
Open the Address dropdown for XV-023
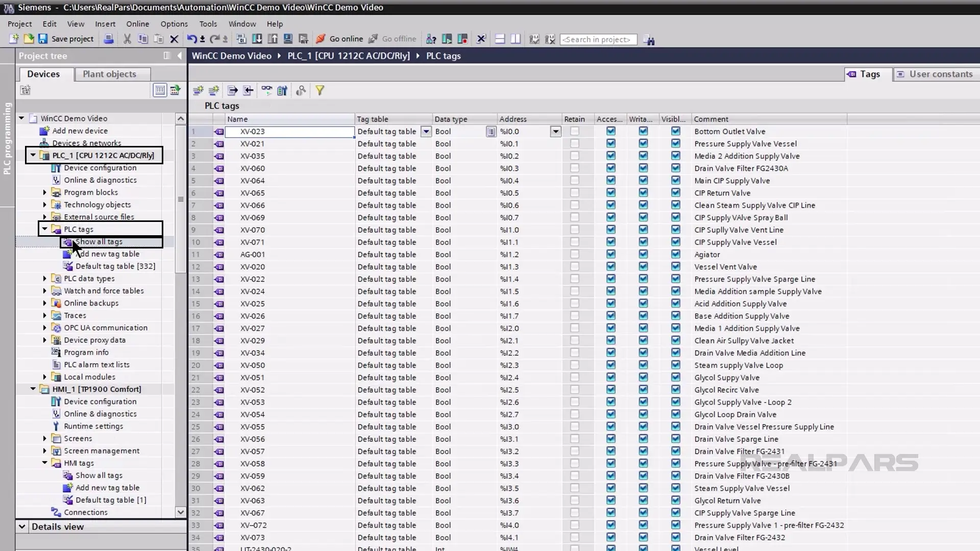[555, 131]
